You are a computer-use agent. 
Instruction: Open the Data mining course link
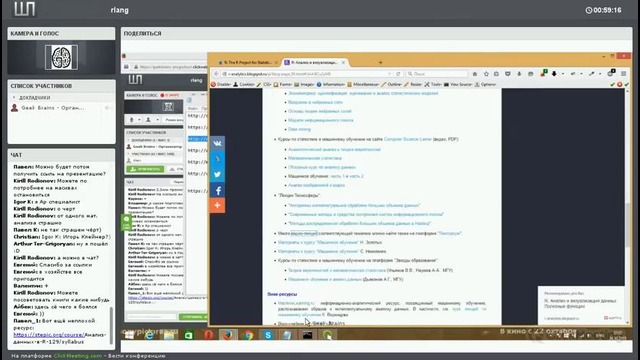[x=299, y=129]
